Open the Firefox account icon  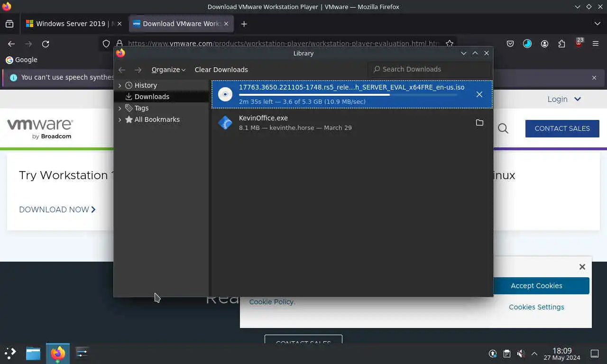[544, 44]
